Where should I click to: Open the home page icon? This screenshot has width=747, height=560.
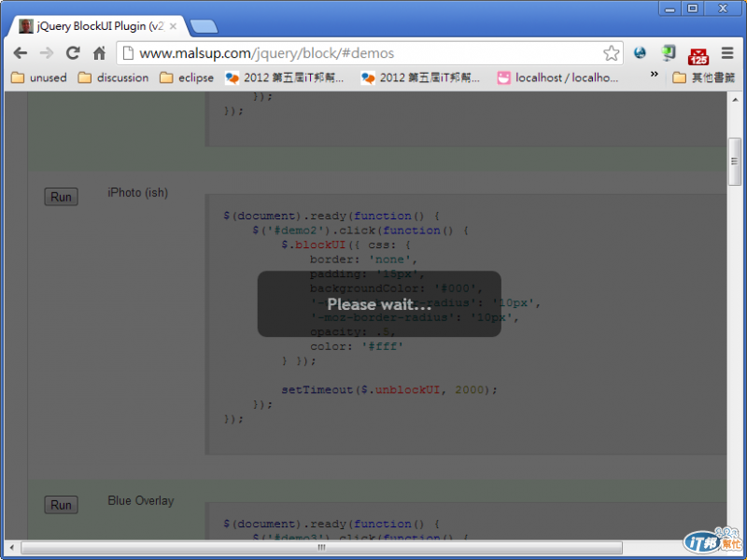click(x=99, y=53)
